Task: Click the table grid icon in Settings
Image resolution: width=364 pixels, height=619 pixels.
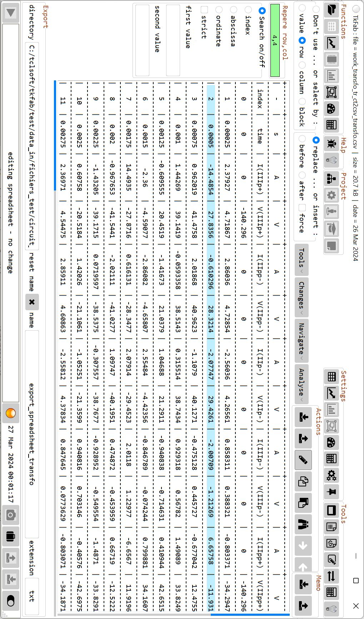Action: [331, 376]
